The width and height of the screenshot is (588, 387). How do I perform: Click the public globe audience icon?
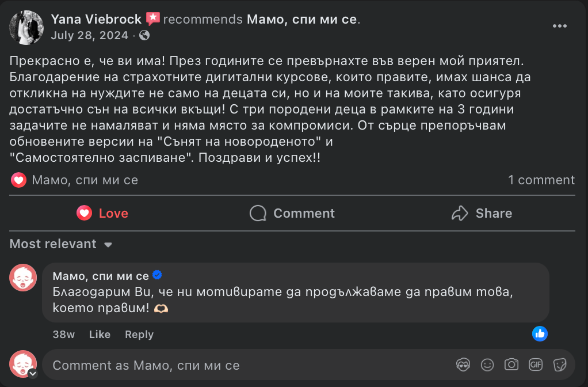click(144, 35)
